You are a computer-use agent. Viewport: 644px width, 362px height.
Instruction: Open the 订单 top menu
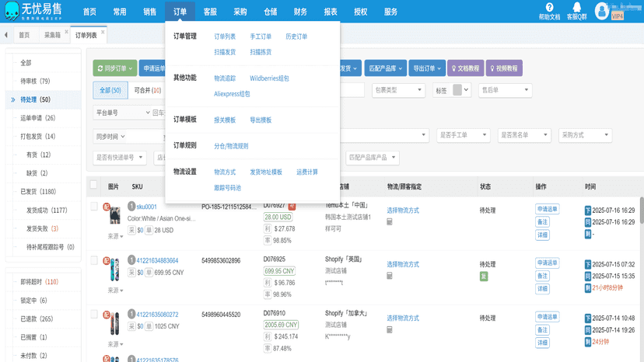[x=180, y=12]
